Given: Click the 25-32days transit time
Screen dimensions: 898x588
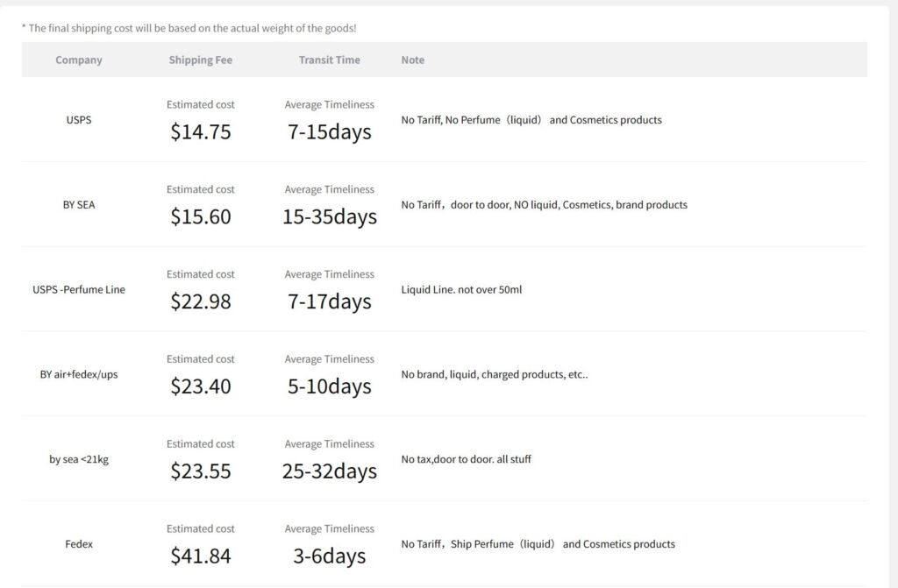Looking at the screenshot, I should [x=329, y=471].
